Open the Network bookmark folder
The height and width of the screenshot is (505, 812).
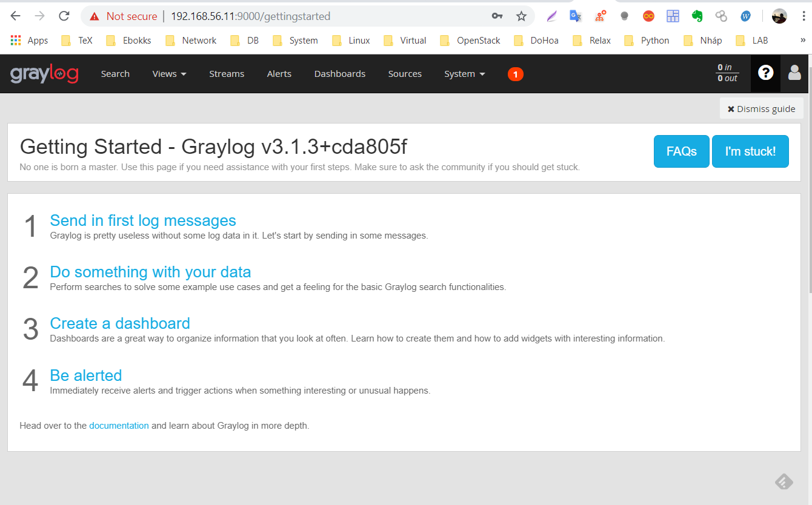[x=190, y=41]
